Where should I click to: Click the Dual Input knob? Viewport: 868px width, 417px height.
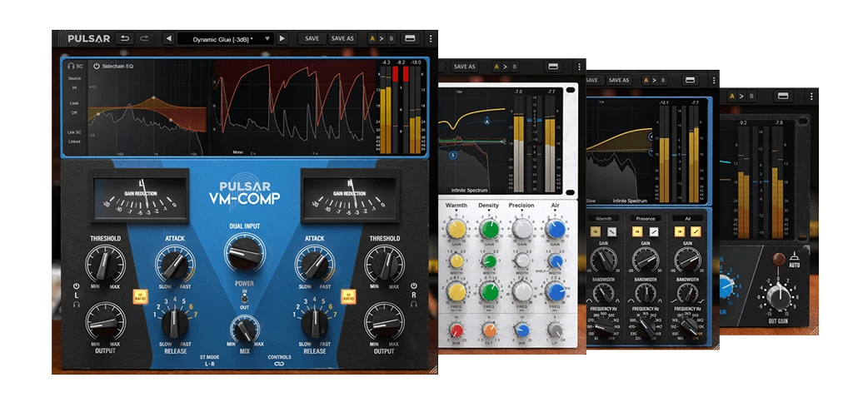[244, 248]
